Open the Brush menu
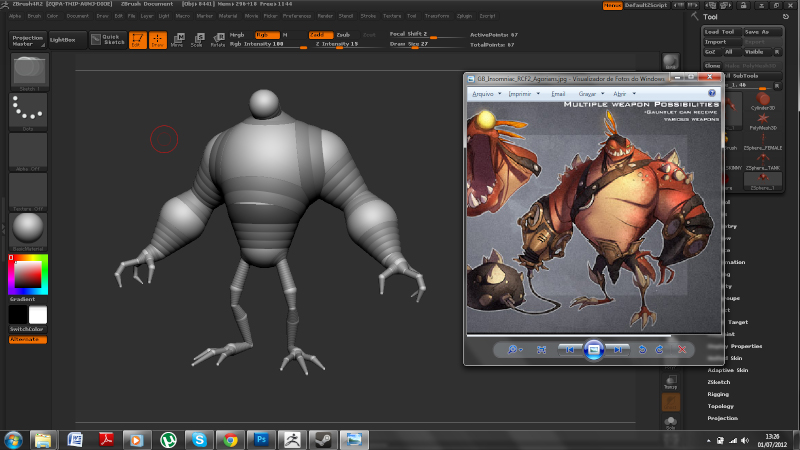The image size is (800, 450). pos(34,16)
